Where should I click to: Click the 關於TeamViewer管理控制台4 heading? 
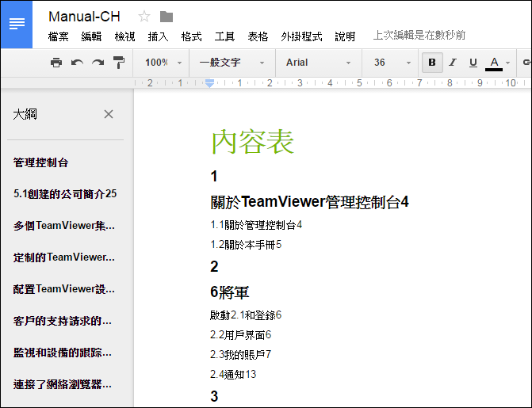coord(309,202)
